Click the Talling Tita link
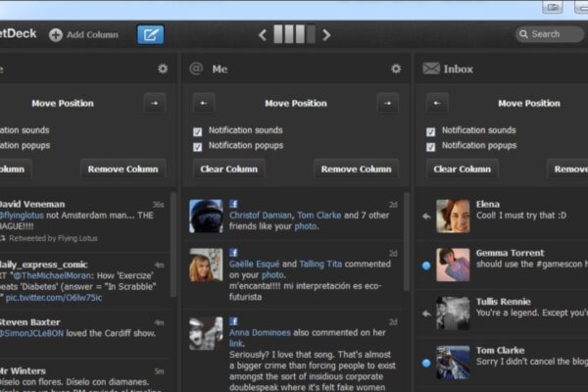Viewport: 588px width, 392px height. click(320, 264)
